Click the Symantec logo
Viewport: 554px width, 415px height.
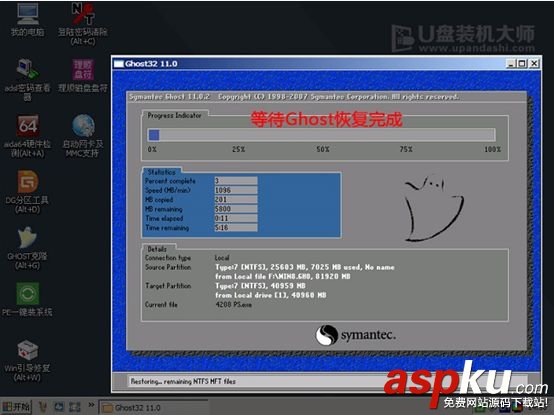click(x=355, y=335)
